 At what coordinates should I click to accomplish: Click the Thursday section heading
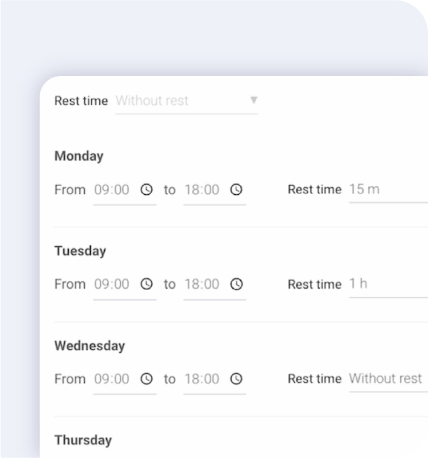tap(83, 440)
